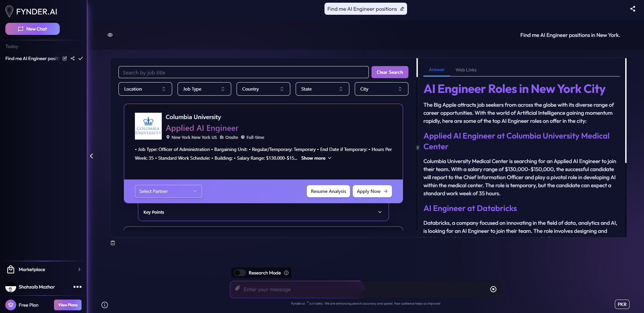Click the eye icon above the job panel

point(110,35)
